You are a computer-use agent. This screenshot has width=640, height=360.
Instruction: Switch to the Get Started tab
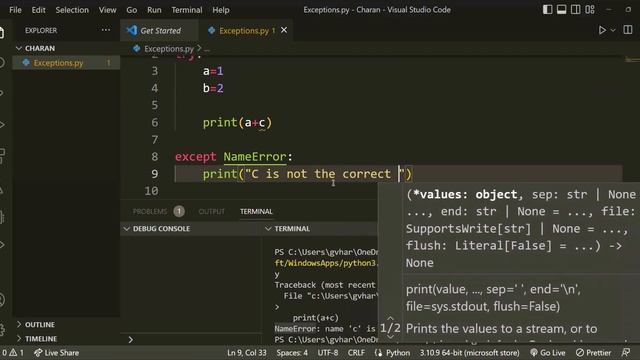(159, 31)
